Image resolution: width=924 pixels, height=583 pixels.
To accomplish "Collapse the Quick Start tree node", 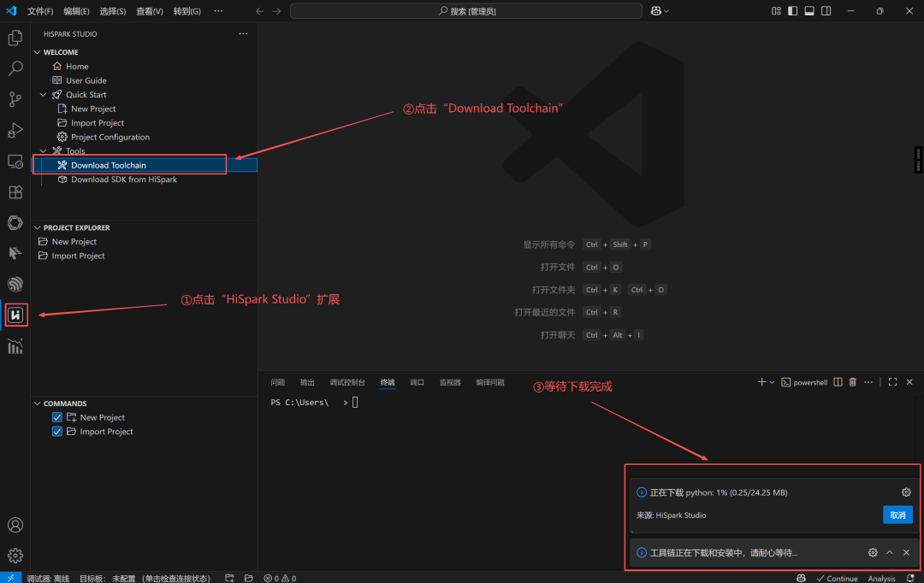I will (x=43, y=95).
